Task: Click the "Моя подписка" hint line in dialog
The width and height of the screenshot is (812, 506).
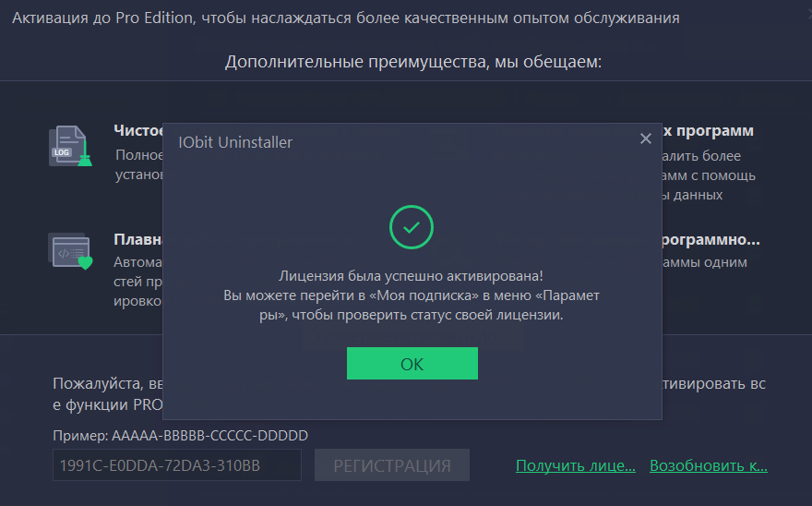Action: tap(412, 295)
